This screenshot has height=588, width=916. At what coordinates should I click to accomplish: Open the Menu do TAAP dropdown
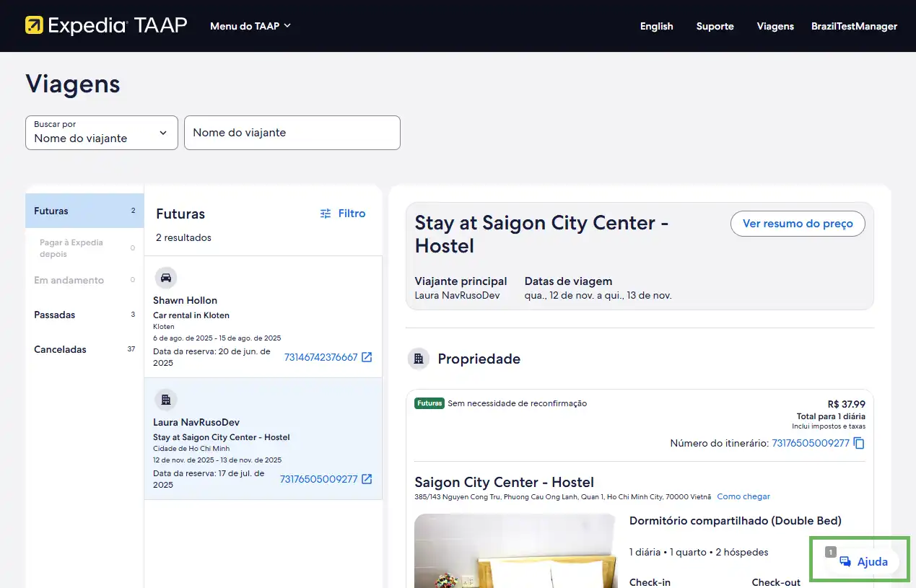click(250, 26)
